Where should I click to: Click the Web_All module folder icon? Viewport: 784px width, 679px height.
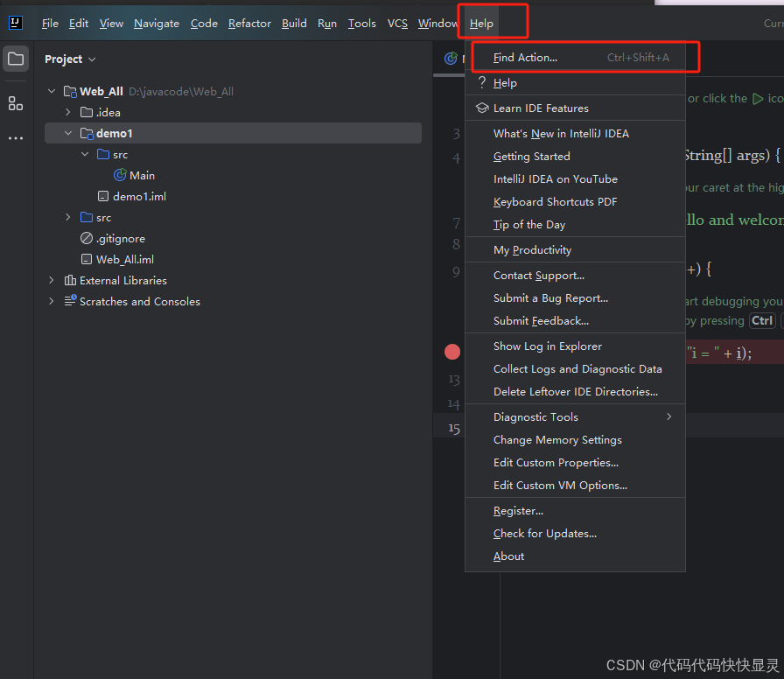tap(70, 92)
